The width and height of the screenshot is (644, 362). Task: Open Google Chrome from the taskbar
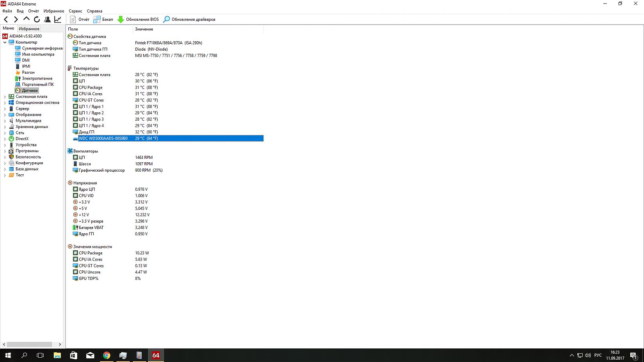coord(107,355)
